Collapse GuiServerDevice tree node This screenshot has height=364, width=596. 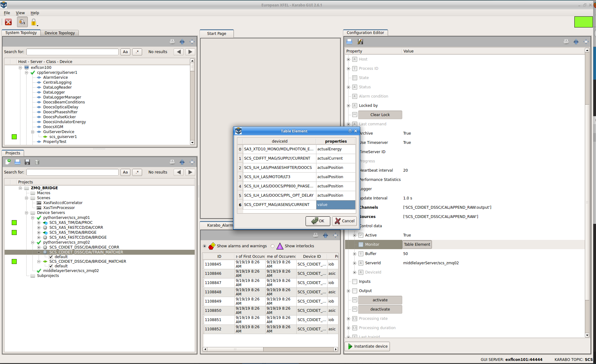tap(33, 132)
